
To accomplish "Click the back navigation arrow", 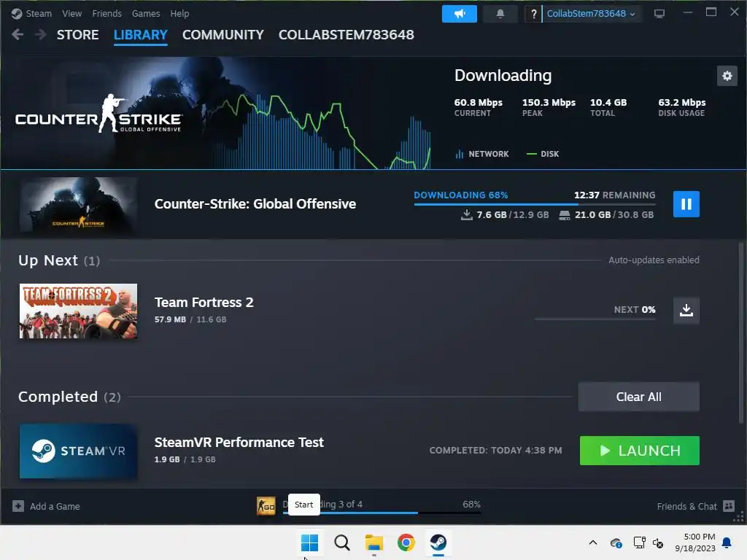I will pos(18,34).
